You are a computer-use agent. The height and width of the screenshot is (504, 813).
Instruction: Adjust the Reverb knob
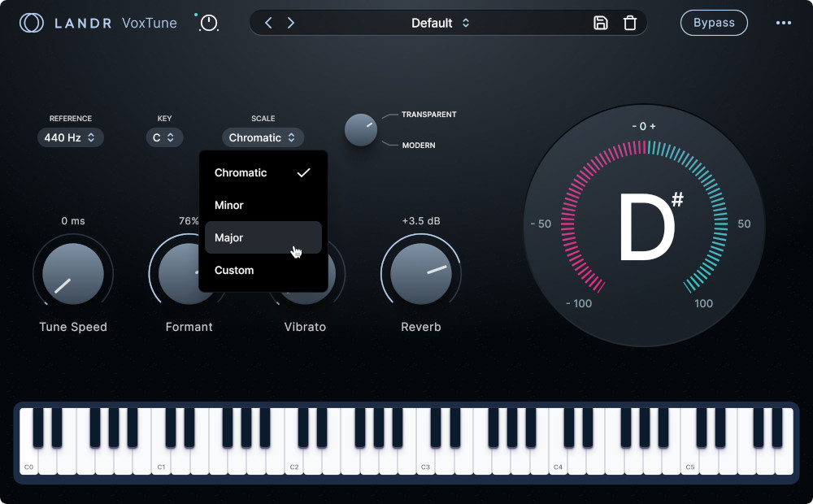[421, 273]
